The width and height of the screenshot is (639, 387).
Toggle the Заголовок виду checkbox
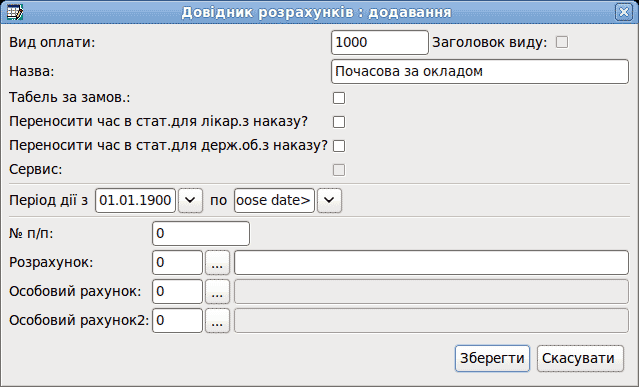pyautogui.click(x=562, y=42)
